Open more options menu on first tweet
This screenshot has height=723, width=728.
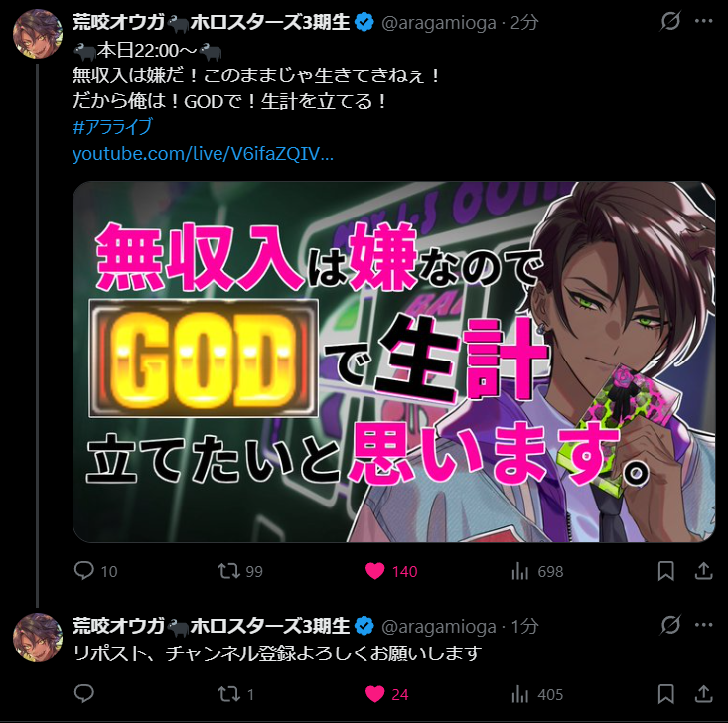[704, 21]
